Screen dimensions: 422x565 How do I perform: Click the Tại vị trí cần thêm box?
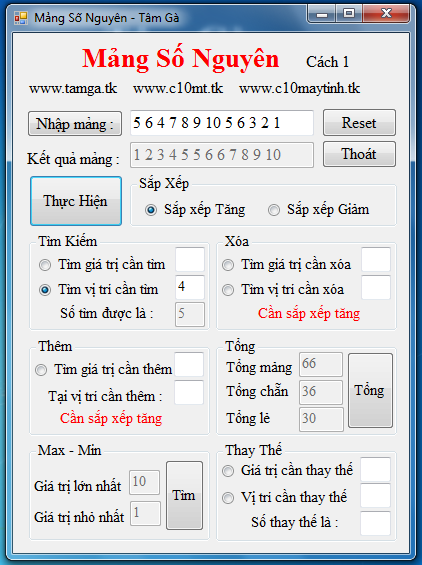(189, 392)
